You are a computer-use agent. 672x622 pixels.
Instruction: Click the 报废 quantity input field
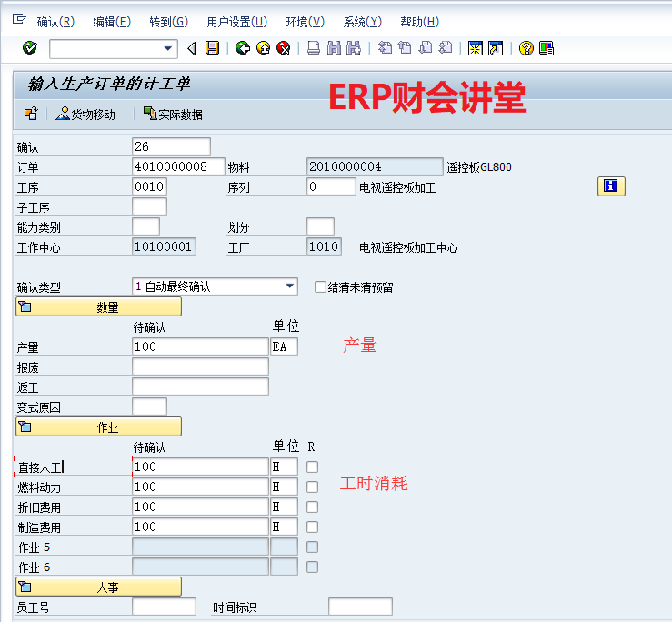tap(200, 366)
